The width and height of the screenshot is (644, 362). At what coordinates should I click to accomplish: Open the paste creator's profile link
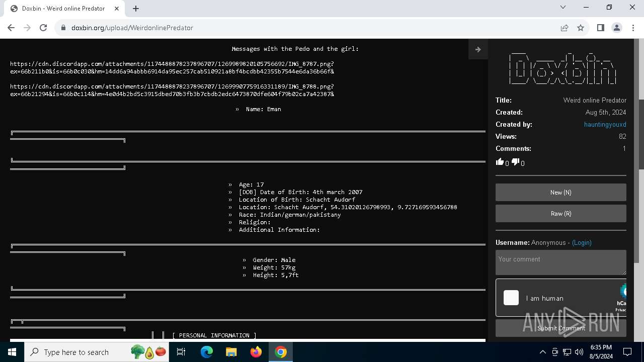click(605, 124)
